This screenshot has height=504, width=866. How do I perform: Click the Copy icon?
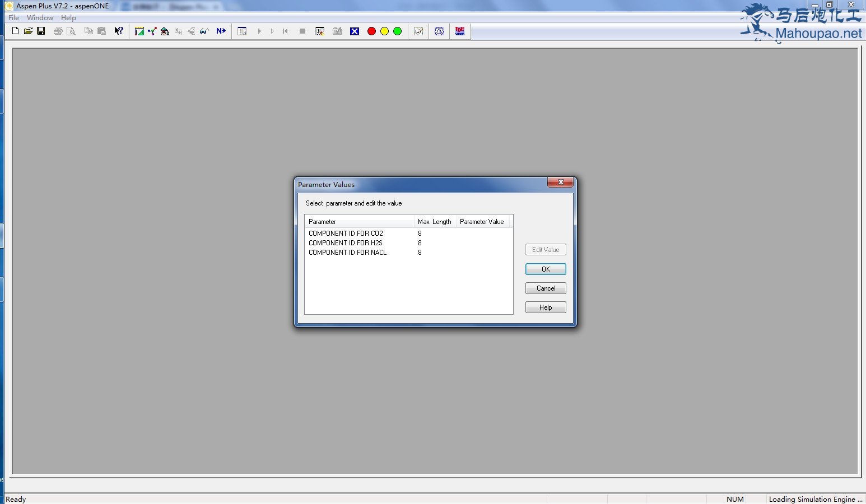[89, 31]
